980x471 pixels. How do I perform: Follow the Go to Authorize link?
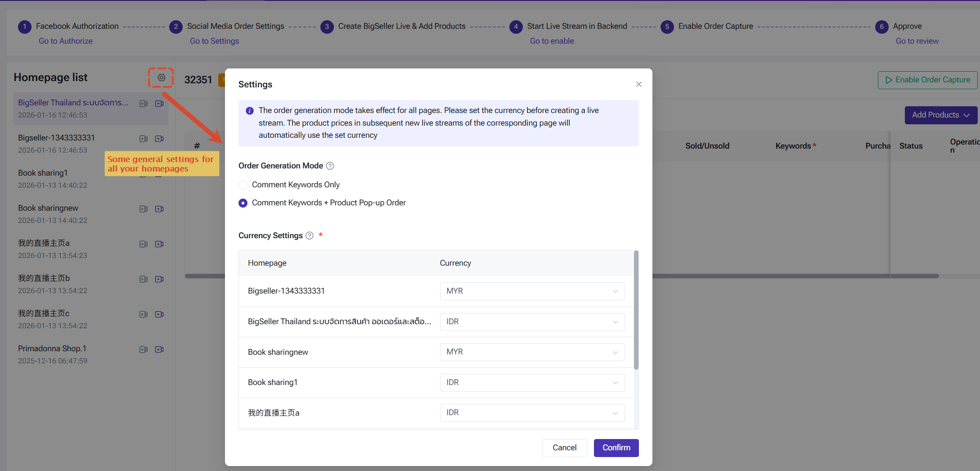pyautogui.click(x=66, y=41)
